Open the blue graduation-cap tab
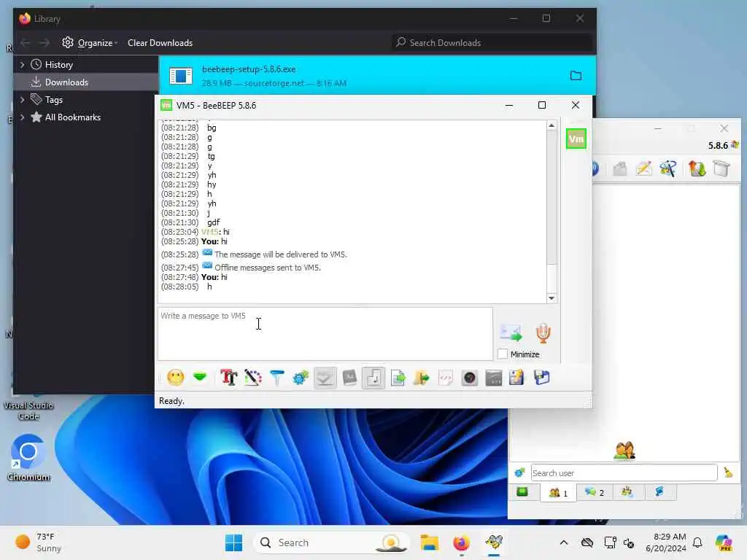 [659, 492]
